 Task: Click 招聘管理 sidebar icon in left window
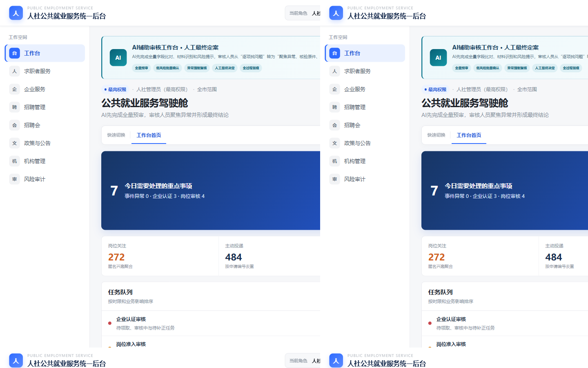pyautogui.click(x=14, y=107)
